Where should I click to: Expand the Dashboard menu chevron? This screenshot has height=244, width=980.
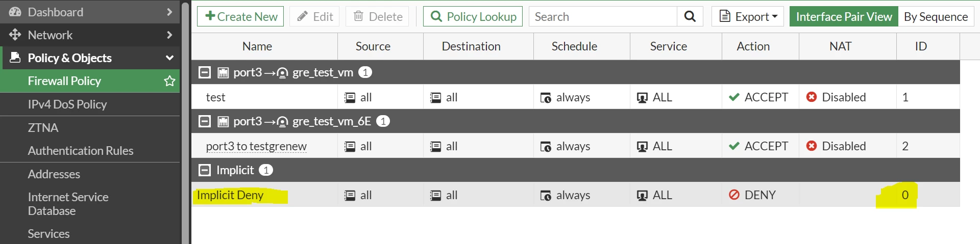pyautogui.click(x=169, y=12)
